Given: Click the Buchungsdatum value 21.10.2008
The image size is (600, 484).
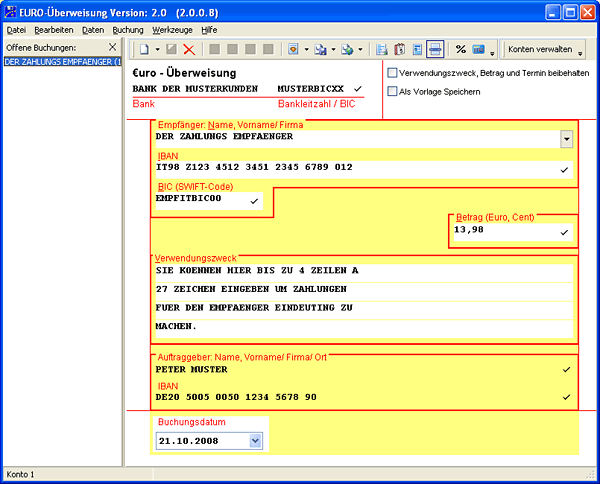Looking at the screenshot, I should (x=189, y=441).
